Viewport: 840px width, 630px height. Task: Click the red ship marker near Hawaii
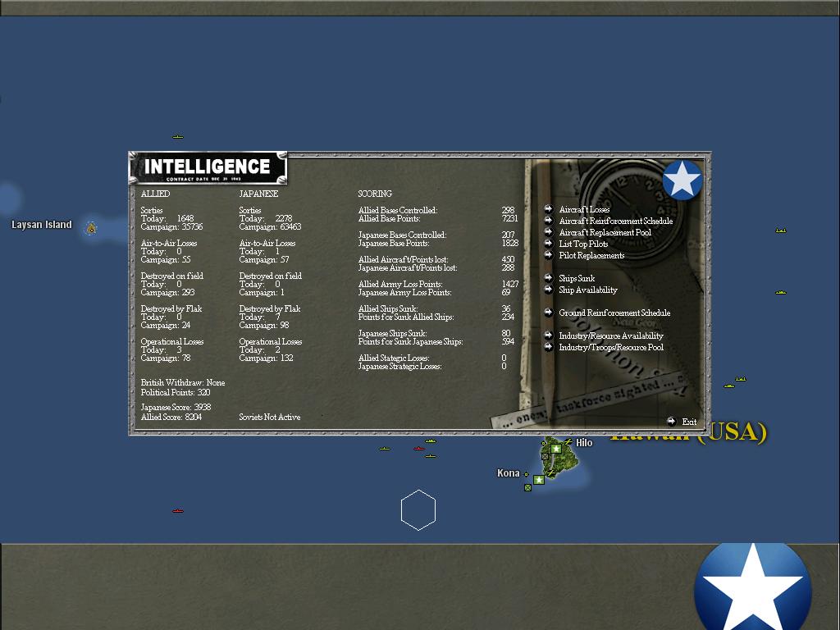click(419, 449)
